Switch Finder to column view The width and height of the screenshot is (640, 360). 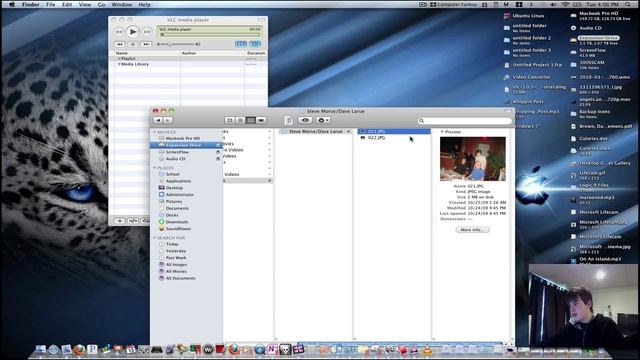coord(251,120)
